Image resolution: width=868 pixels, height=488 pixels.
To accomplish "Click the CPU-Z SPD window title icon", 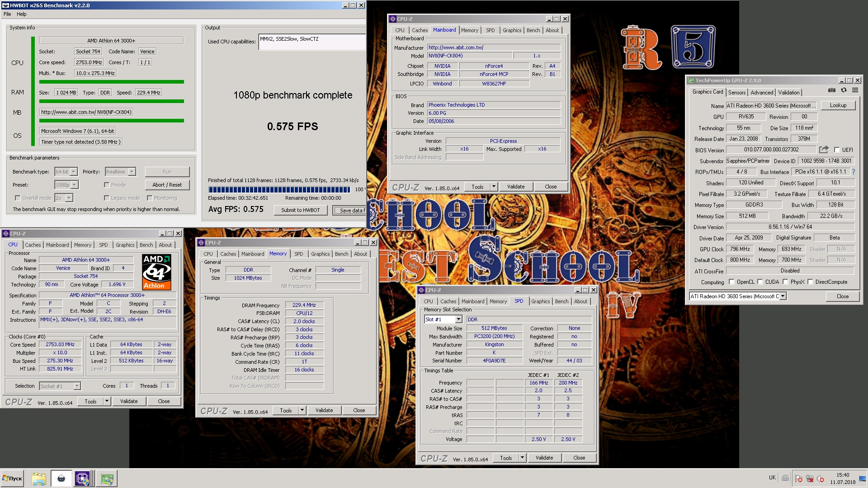I will click(x=421, y=290).
